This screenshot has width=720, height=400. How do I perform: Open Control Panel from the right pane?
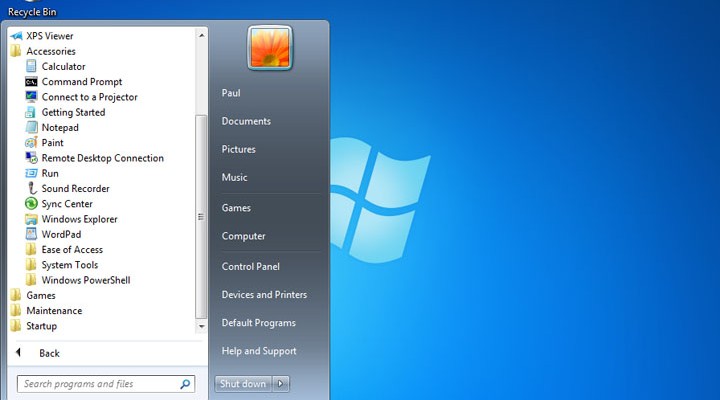point(250,267)
